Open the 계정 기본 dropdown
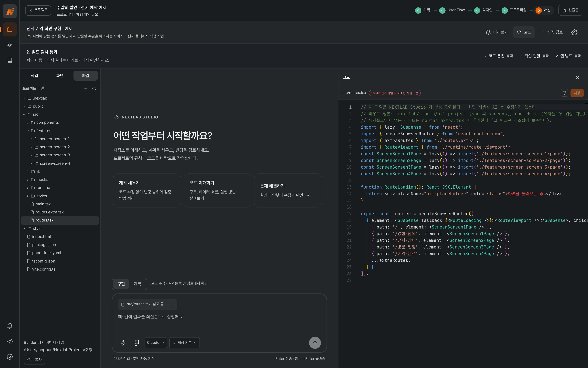 pos(184,343)
